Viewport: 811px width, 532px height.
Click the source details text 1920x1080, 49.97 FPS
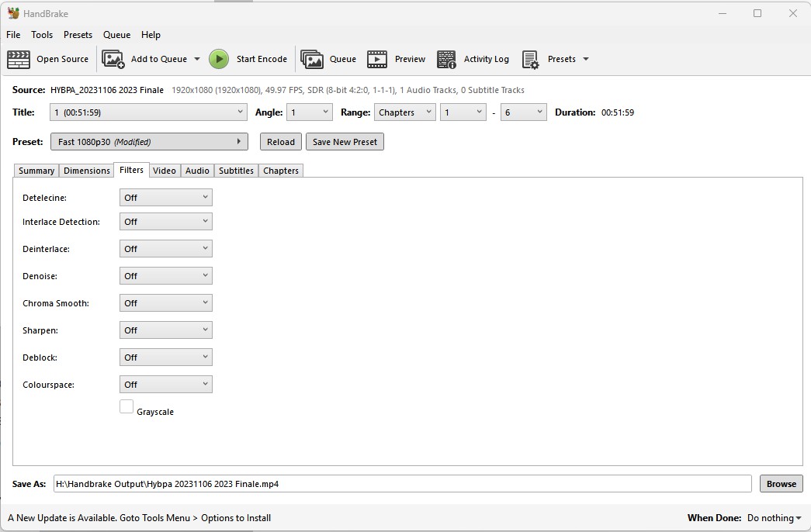(x=348, y=90)
